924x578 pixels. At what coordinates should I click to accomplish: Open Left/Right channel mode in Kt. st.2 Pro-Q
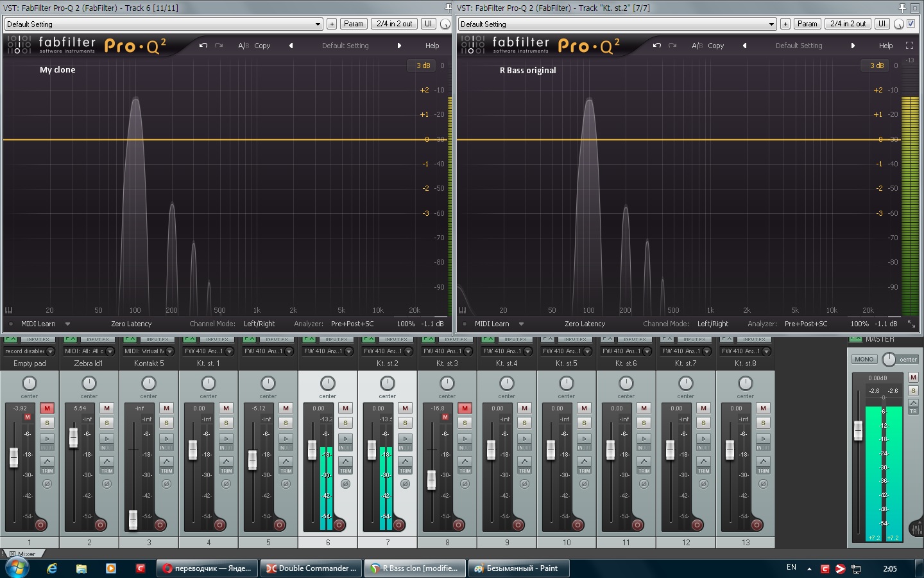click(x=713, y=324)
